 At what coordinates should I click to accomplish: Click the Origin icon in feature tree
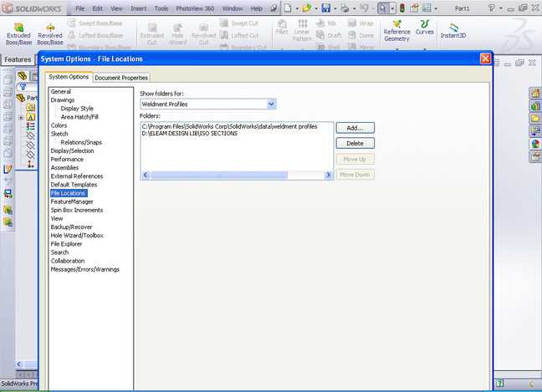point(31,165)
